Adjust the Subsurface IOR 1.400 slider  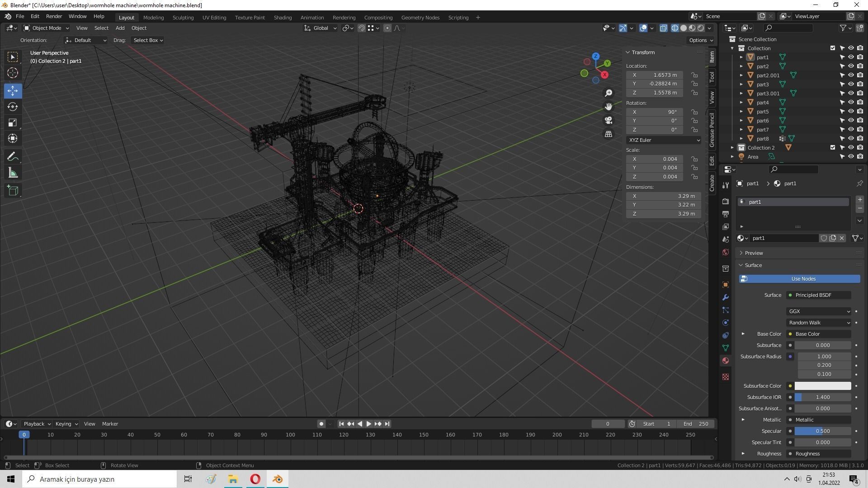point(823,397)
